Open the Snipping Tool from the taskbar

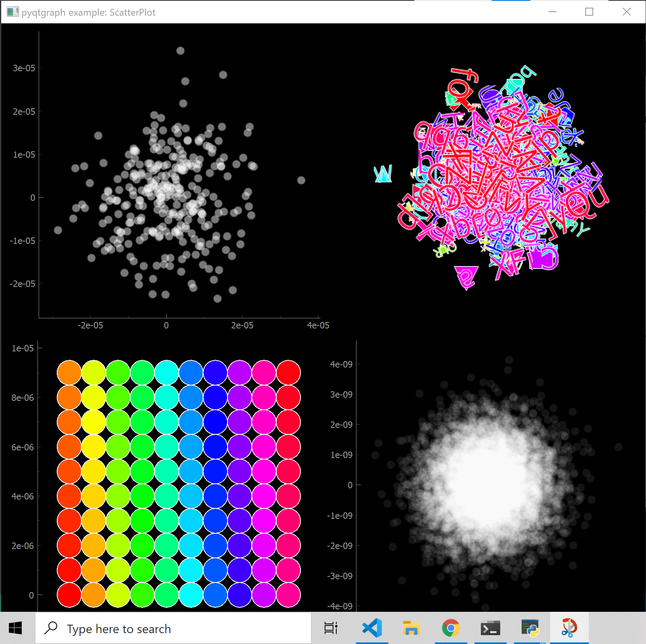tap(570, 627)
